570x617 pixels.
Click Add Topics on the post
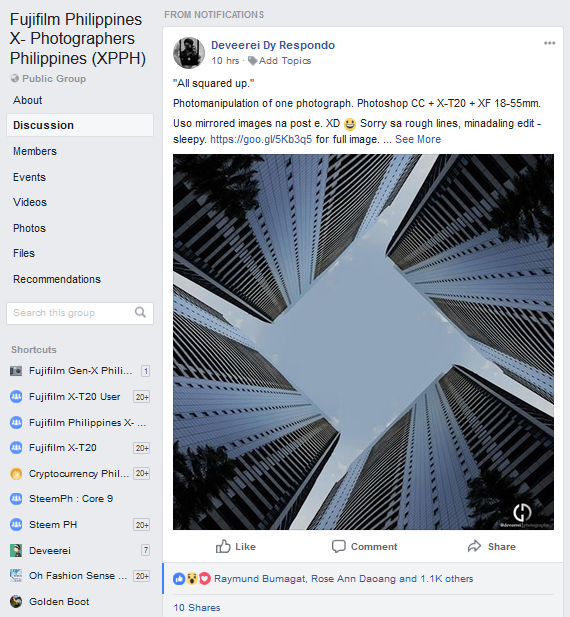point(285,61)
